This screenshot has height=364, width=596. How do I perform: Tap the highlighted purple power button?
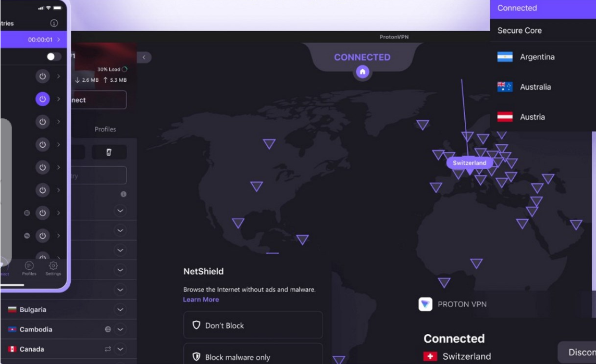(43, 99)
